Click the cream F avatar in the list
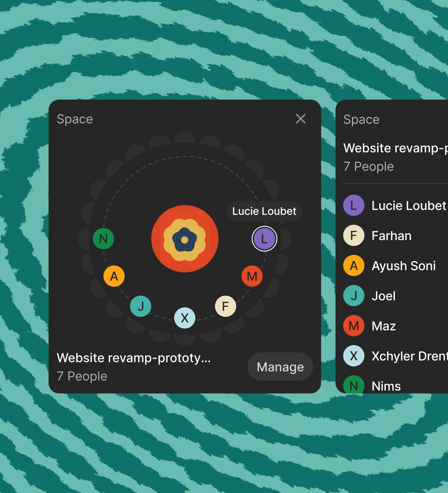 pos(354,236)
